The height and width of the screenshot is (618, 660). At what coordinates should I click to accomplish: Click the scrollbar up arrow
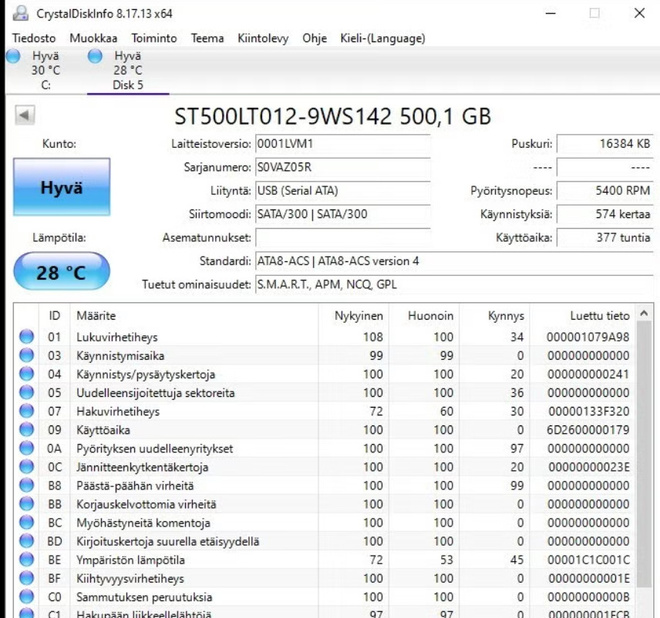pos(644,313)
